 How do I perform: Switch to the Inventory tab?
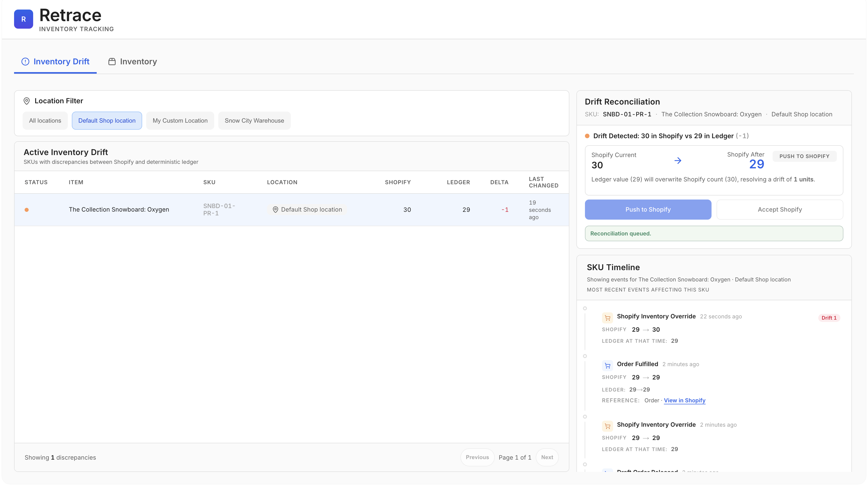tap(132, 62)
